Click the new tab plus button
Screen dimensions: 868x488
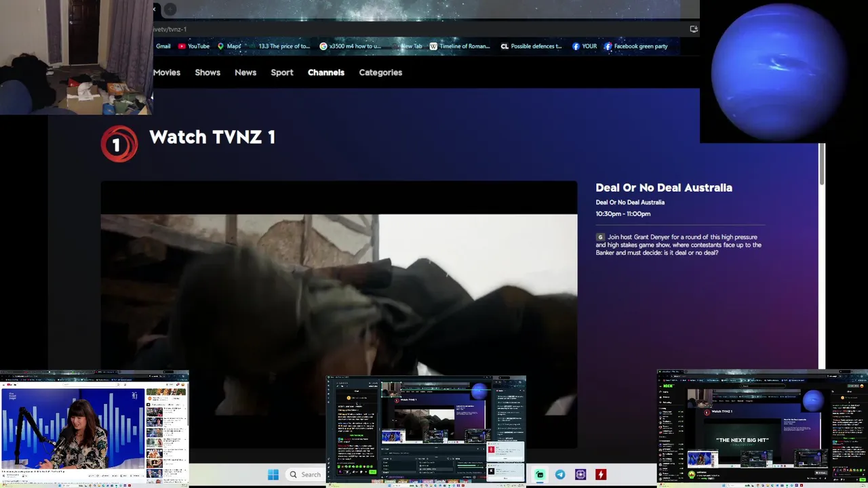pyautogui.click(x=170, y=9)
